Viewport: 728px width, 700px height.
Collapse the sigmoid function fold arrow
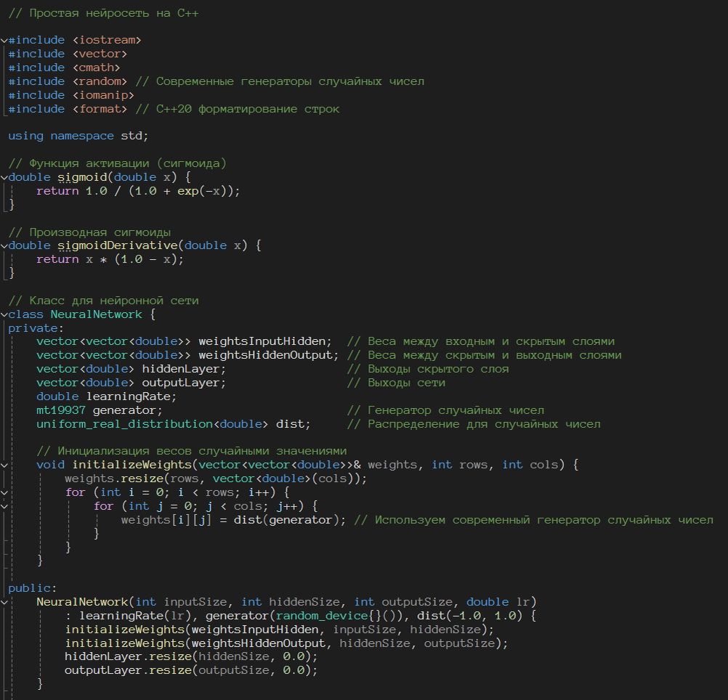click(x=4, y=178)
